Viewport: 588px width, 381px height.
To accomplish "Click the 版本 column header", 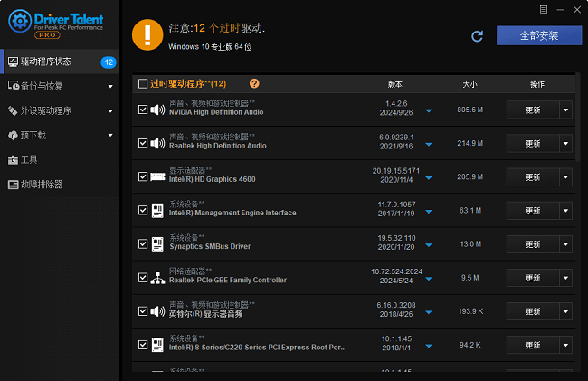I will point(395,84).
